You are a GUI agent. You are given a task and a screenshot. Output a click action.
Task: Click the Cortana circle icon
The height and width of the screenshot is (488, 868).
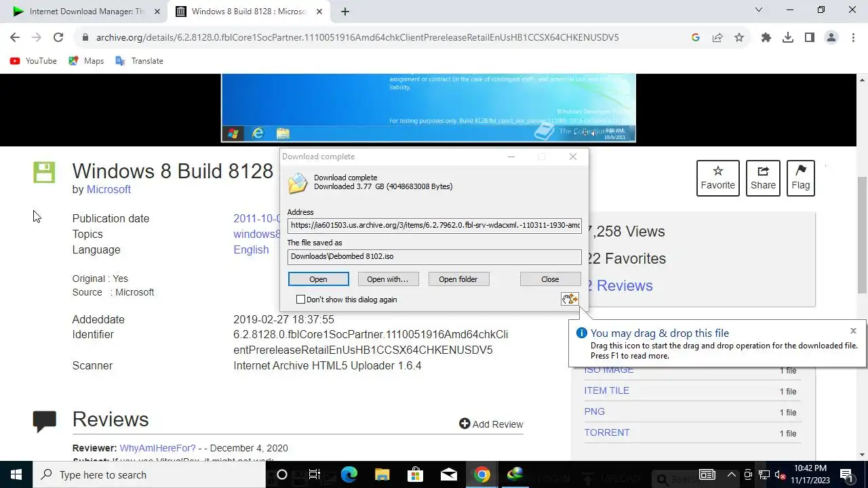coord(282,474)
